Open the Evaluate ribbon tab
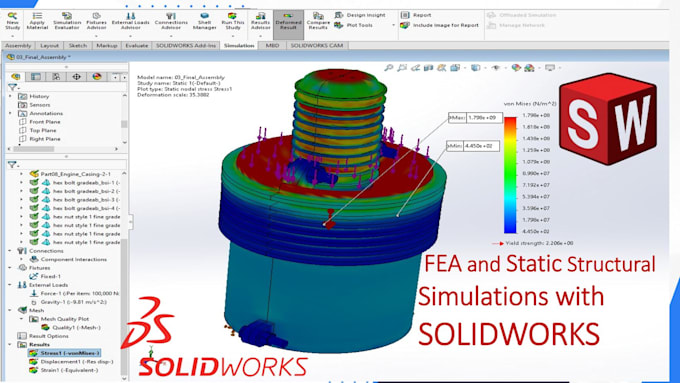The width and height of the screenshot is (680, 383). pyautogui.click(x=136, y=45)
